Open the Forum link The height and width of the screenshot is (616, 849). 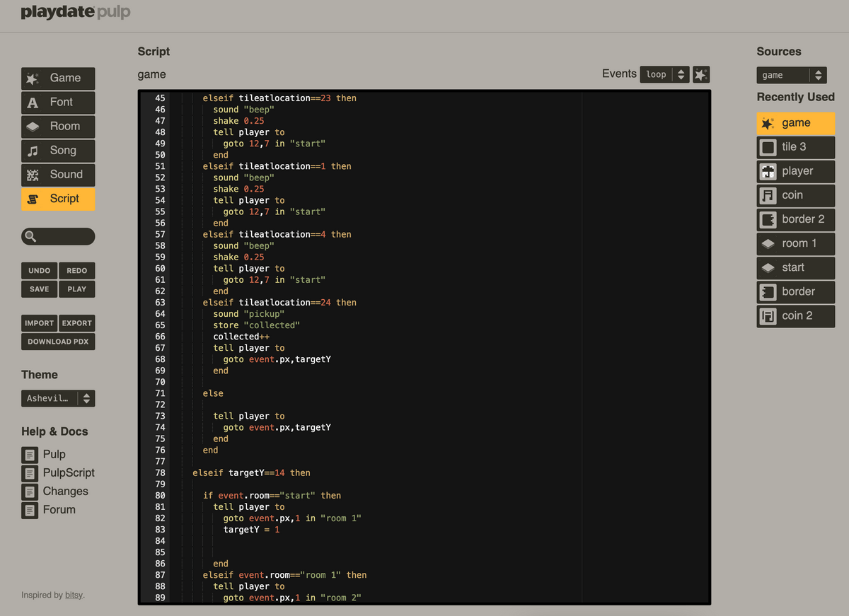click(59, 510)
